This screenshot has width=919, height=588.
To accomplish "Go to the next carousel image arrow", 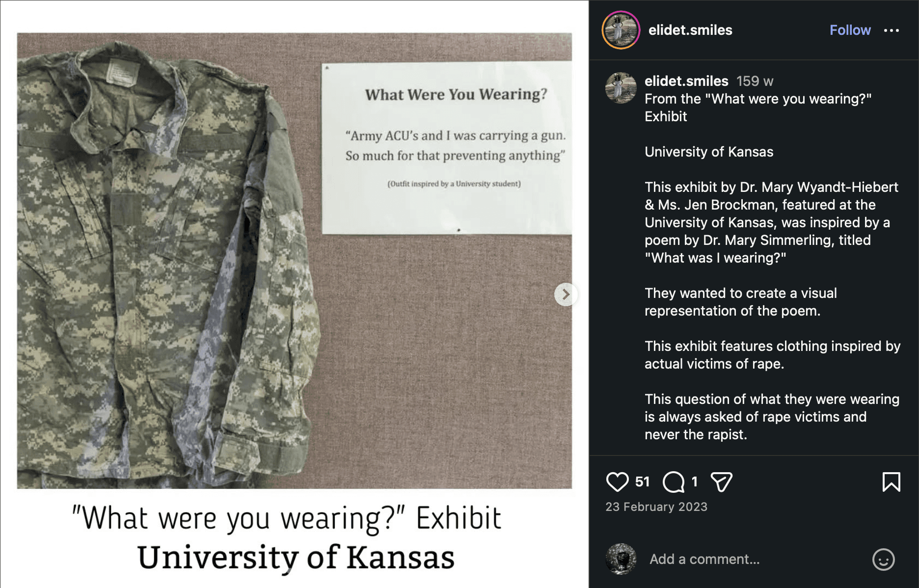I will coord(566,294).
